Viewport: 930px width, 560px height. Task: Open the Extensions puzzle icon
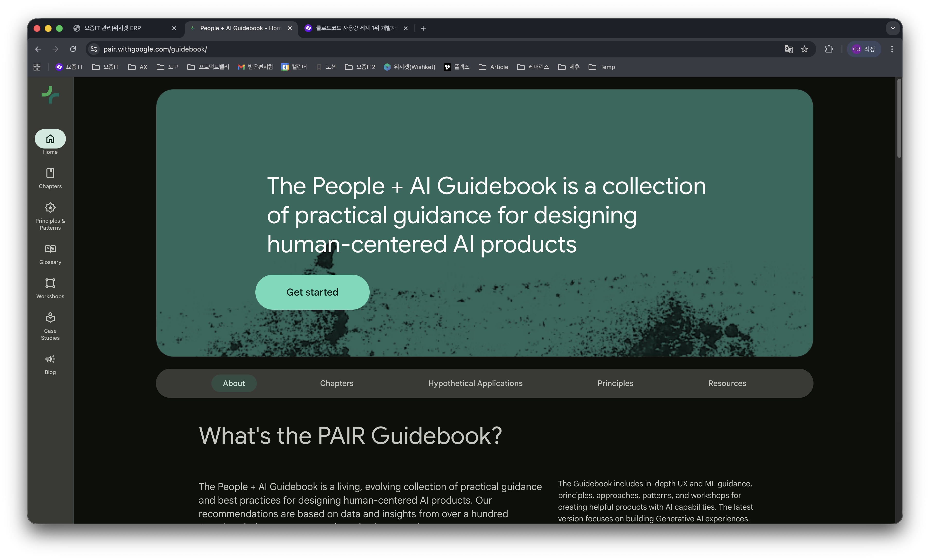pos(829,49)
